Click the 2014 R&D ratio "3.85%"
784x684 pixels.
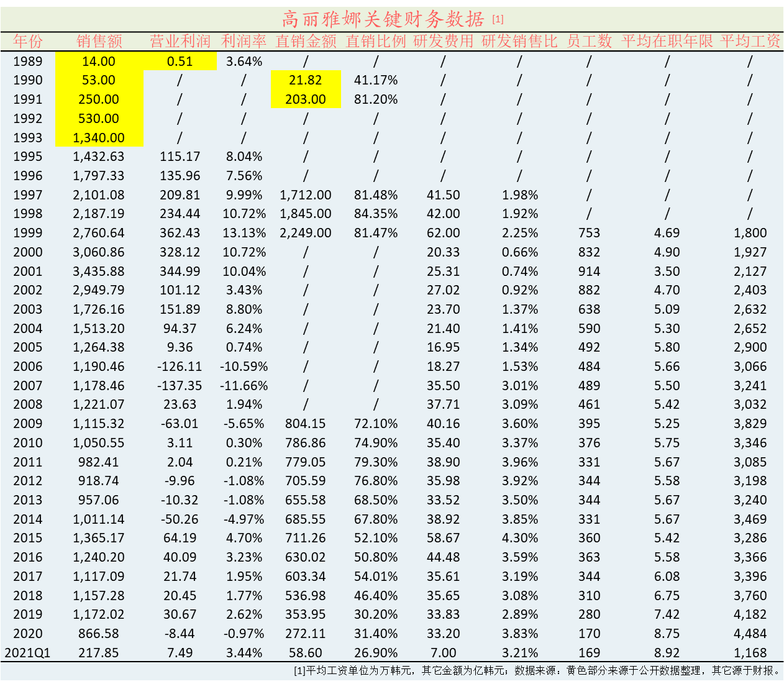click(520, 519)
